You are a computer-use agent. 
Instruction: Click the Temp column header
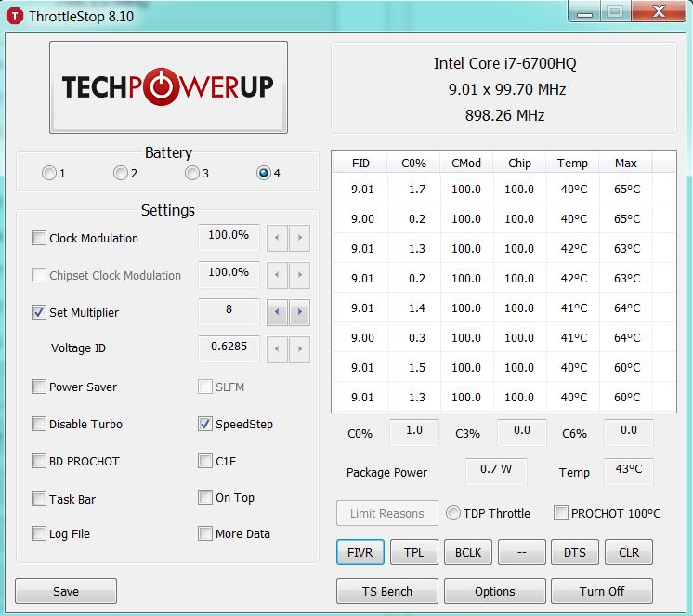click(x=572, y=164)
